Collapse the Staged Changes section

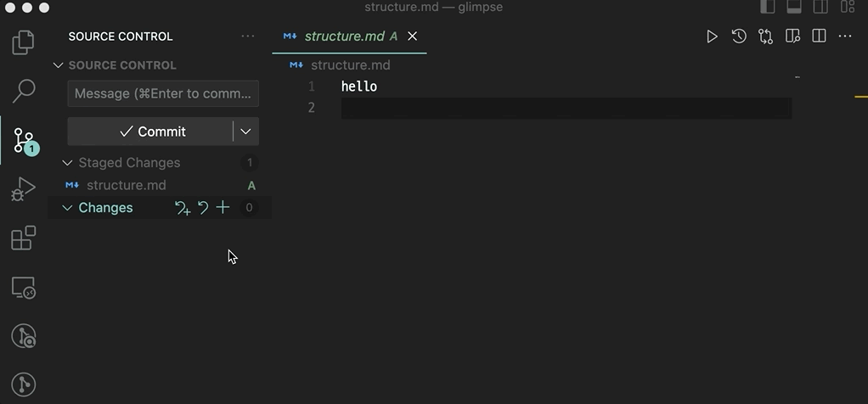(x=68, y=163)
